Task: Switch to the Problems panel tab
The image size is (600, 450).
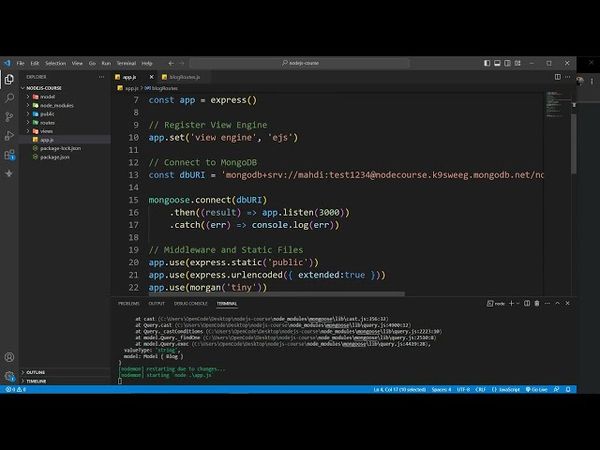Action: pyautogui.click(x=129, y=303)
